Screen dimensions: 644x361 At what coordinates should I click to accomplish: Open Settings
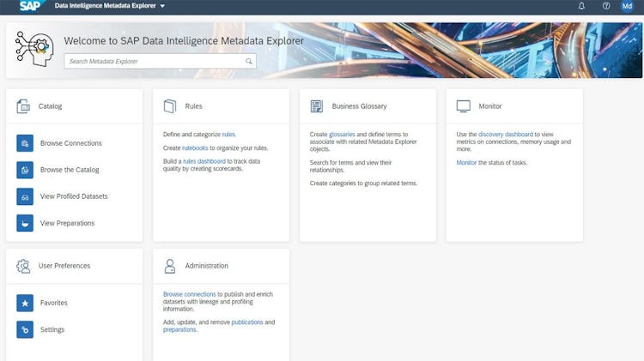(52, 329)
